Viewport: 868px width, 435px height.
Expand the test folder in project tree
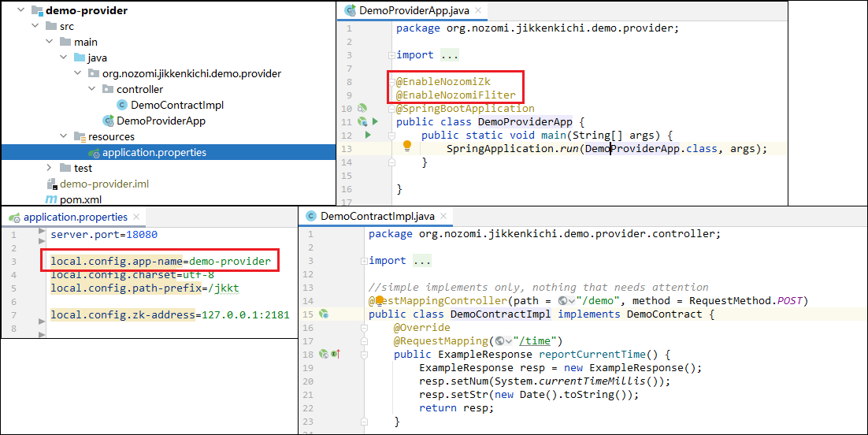pyautogui.click(x=49, y=167)
